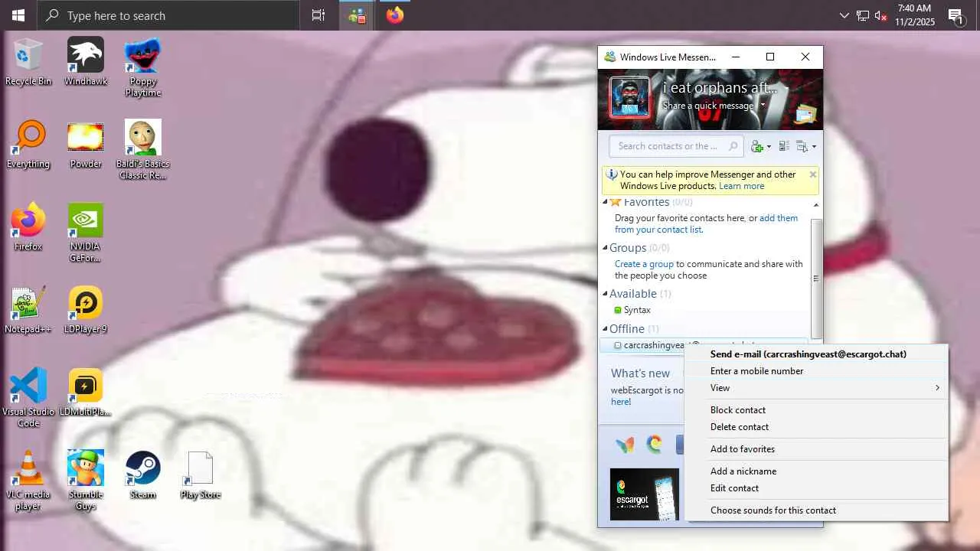Click the butterfly icon in Messenger's bottom bar
The height and width of the screenshot is (551, 980).
(x=626, y=444)
